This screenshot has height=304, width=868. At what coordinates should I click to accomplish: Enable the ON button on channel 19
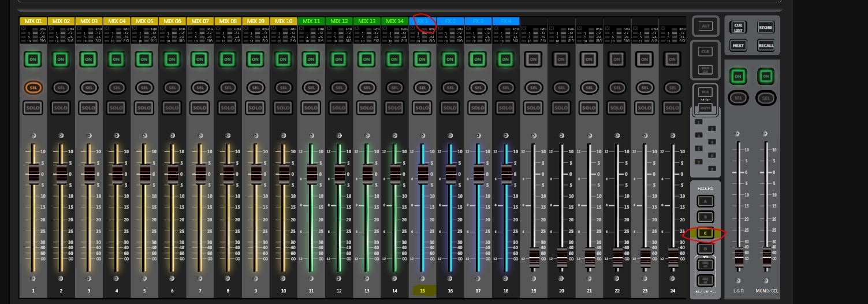click(533, 59)
